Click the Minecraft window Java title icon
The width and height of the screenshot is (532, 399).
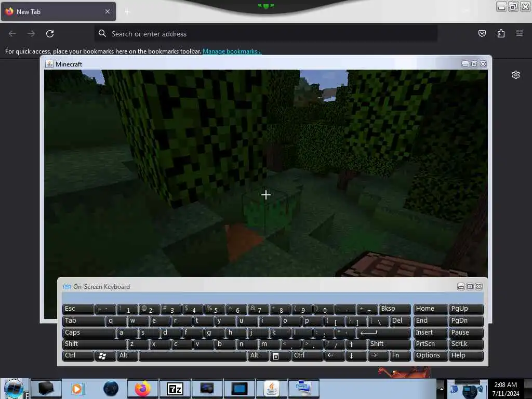click(49, 64)
